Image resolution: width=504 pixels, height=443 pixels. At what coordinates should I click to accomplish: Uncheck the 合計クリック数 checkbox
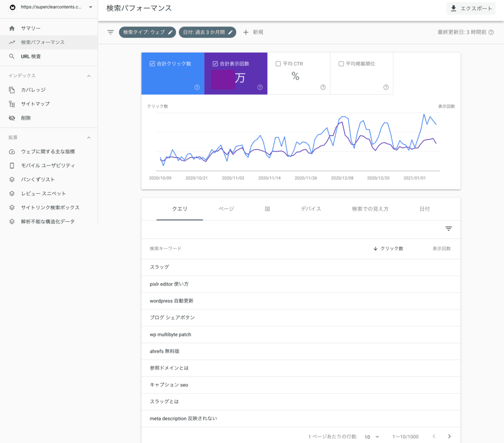[x=152, y=64]
